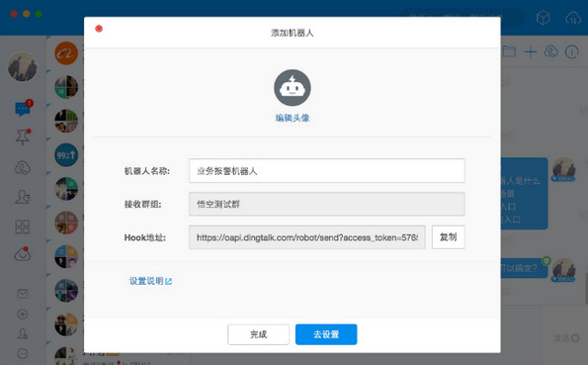The image size is (588, 365).
Task: Click the plus icon in chat header
Action: pos(531,51)
